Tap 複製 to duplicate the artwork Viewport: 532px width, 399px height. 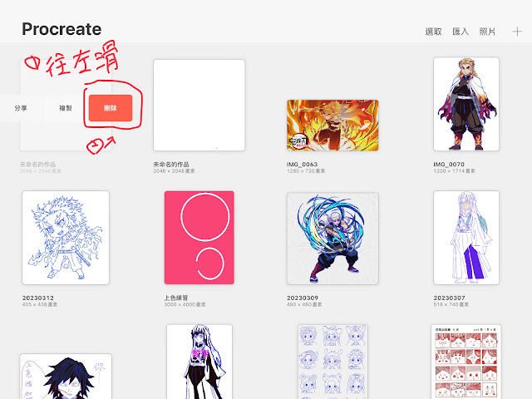tap(65, 108)
